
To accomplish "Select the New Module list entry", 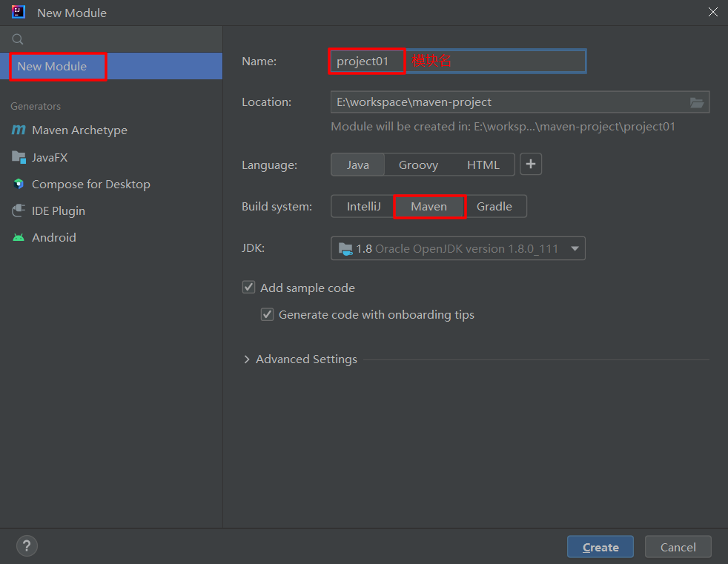I will point(111,66).
